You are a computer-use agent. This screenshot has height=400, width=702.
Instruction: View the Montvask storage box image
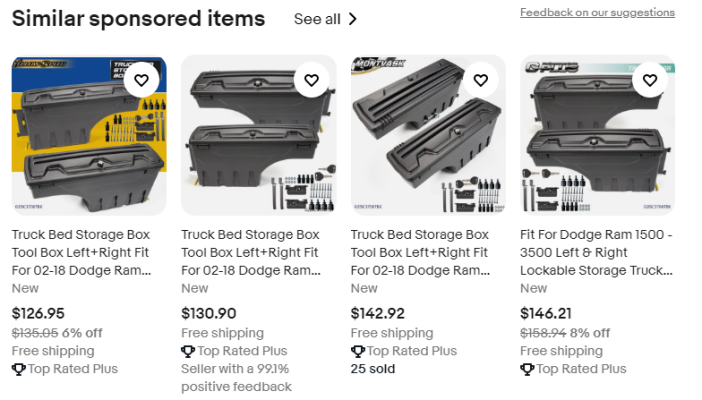[428, 135]
